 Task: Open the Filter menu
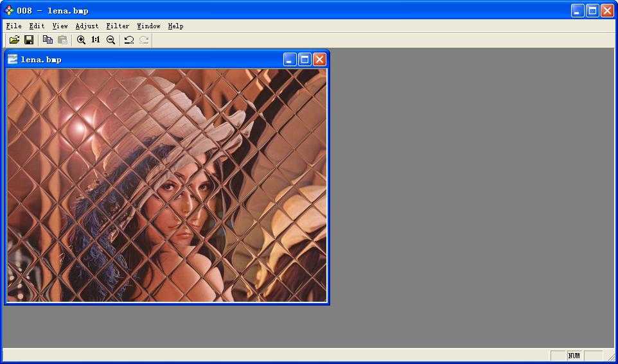tap(118, 26)
